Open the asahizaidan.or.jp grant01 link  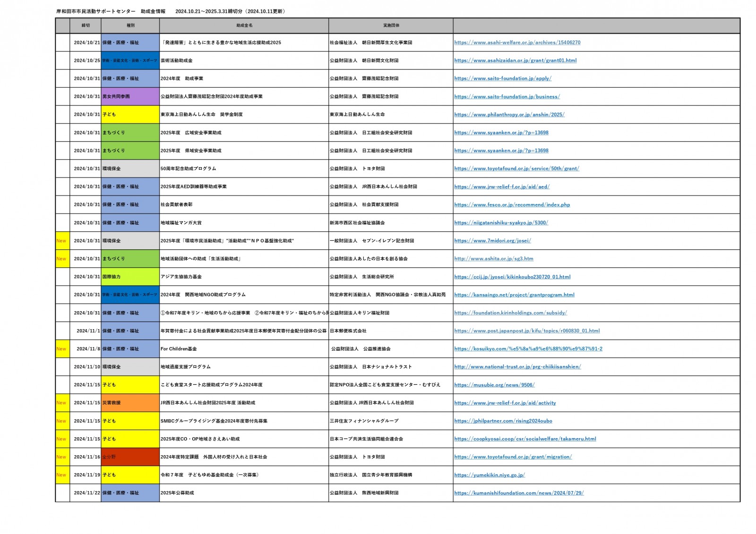[515, 60]
